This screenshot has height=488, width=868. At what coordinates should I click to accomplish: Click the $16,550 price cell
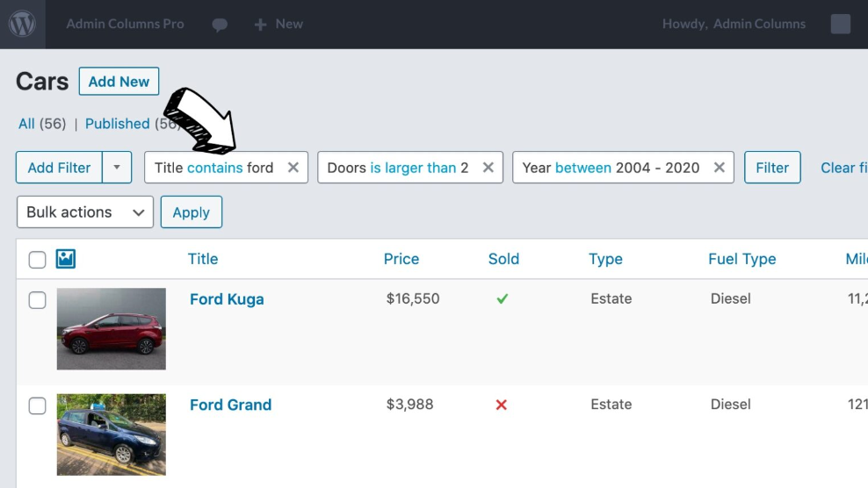(x=413, y=298)
